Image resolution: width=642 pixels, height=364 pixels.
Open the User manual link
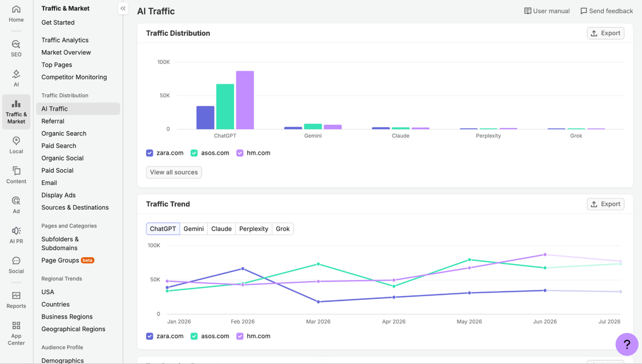[x=547, y=11]
